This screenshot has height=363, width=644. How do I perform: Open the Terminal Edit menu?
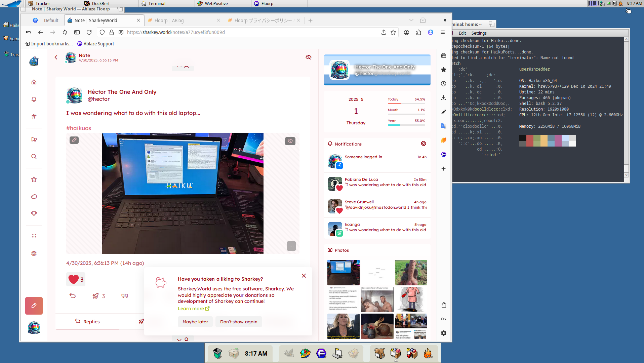[x=462, y=33]
